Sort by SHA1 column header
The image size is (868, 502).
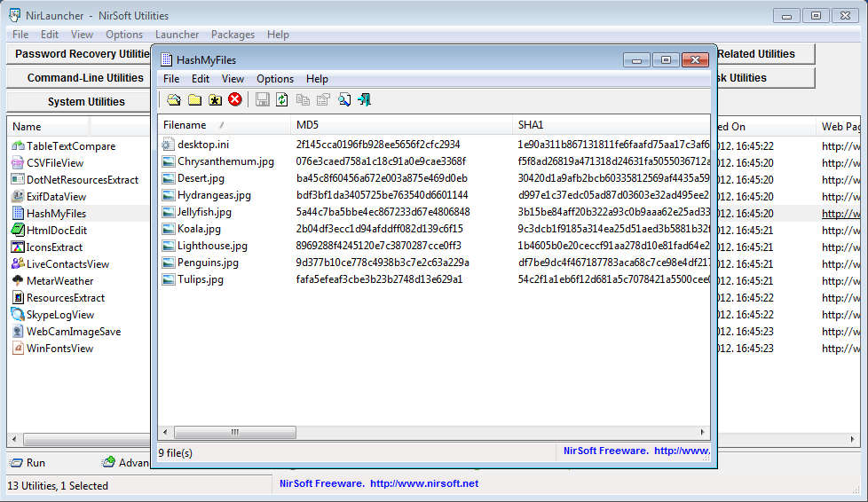612,125
